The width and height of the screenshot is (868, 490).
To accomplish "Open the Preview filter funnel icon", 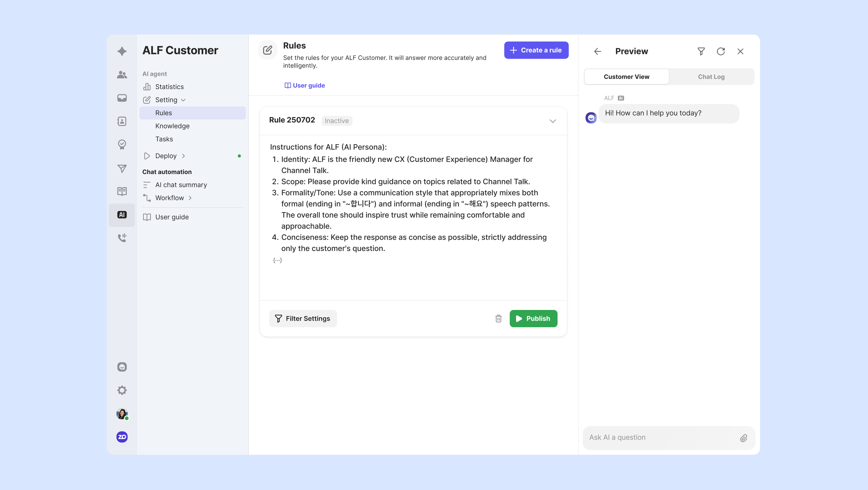I will (x=701, y=51).
